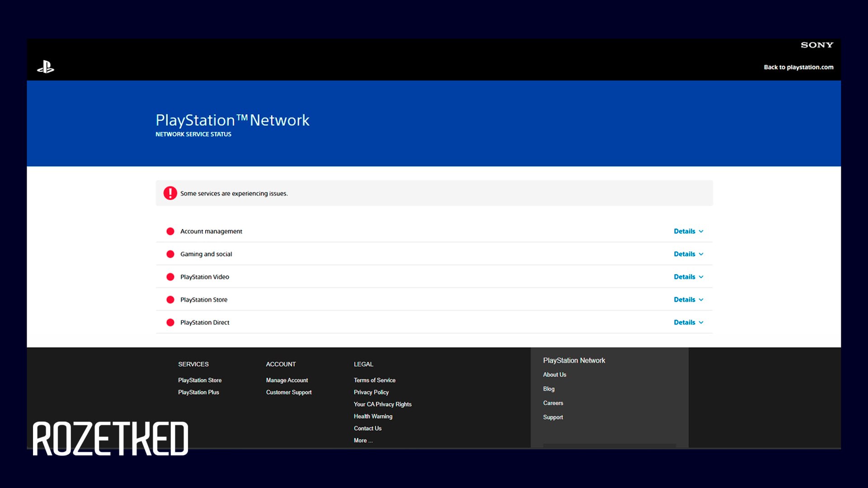This screenshot has width=868, height=488.
Task: Open PlayStation Store footer link
Action: point(200,380)
